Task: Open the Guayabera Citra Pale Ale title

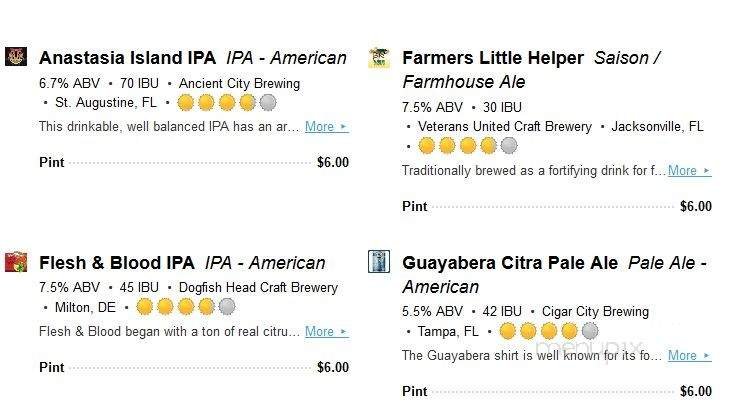Action: click(510, 264)
